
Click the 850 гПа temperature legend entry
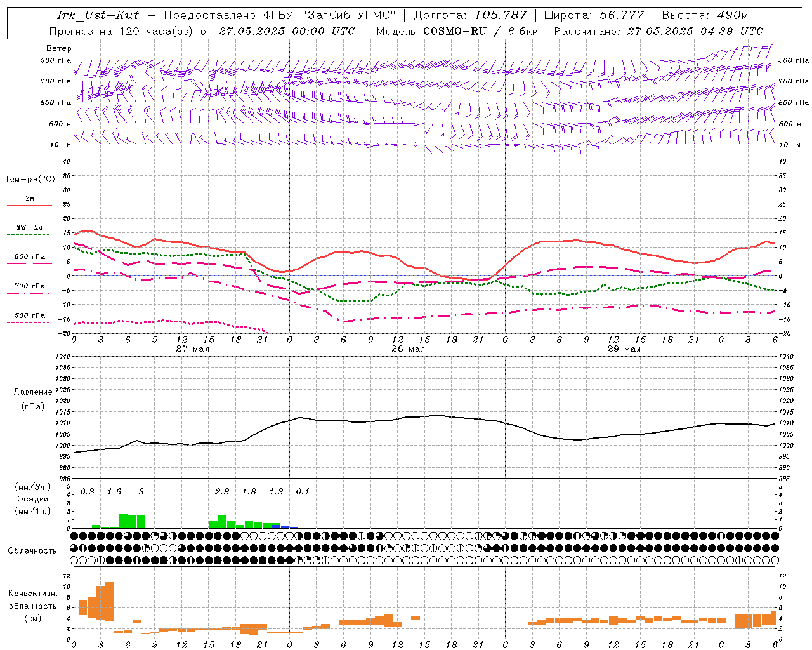[30, 257]
